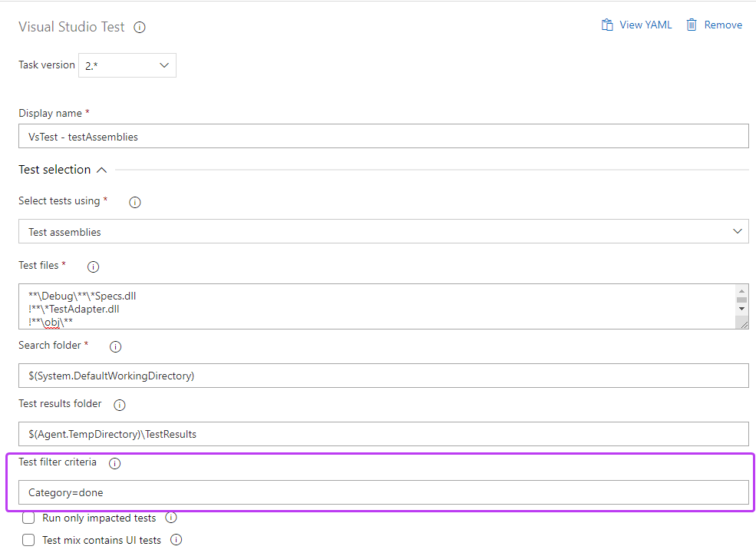Click the Display name input field

(383, 136)
